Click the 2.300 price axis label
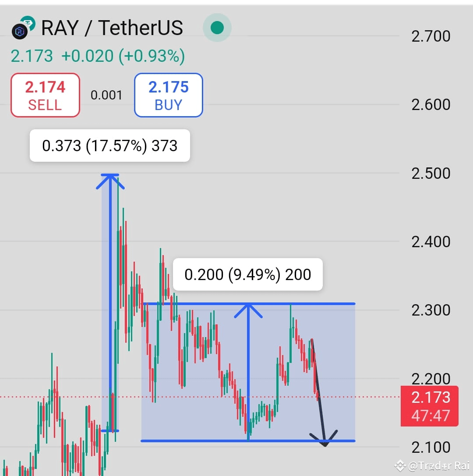This screenshot has height=476, width=473. point(431,310)
